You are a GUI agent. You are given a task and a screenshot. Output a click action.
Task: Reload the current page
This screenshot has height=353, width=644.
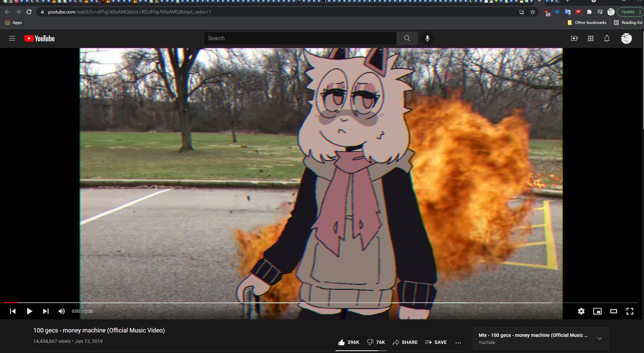(29, 12)
